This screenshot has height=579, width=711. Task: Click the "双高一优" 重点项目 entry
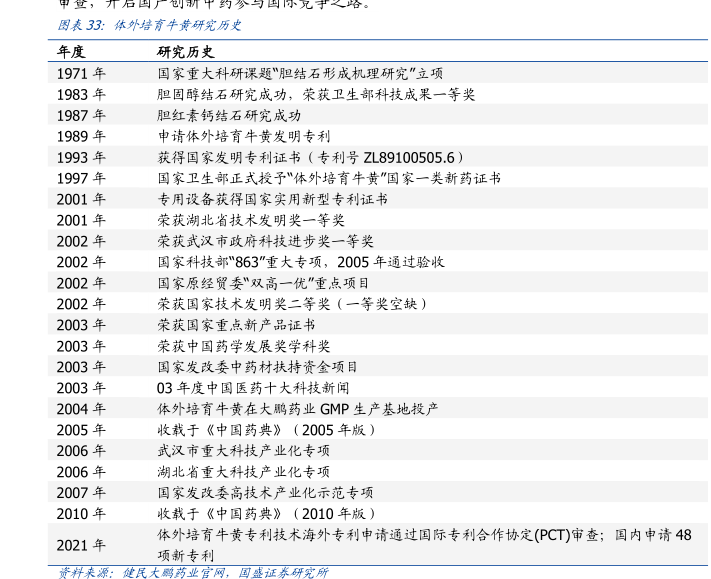point(263,283)
